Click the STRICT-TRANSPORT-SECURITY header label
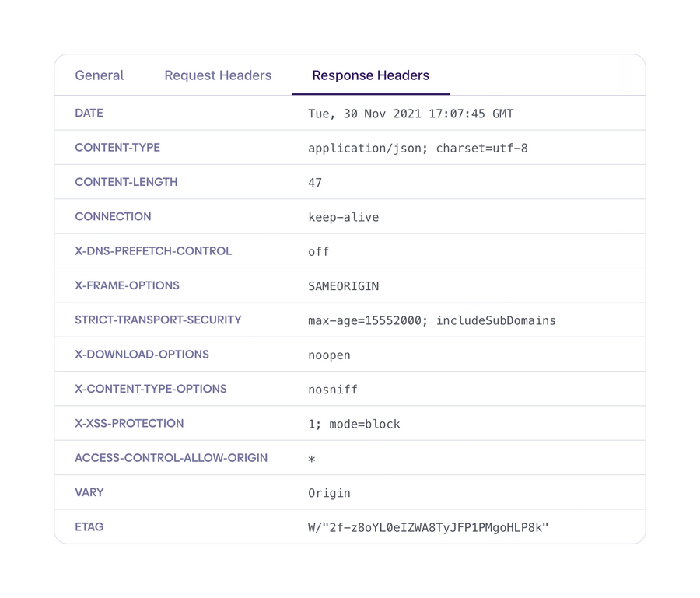Image resolution: width=700 pixels, height=598 pixels. (158, 320)
